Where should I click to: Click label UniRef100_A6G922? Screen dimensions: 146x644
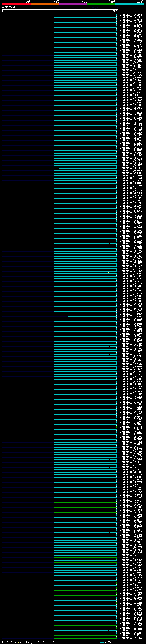pos(131,246)
